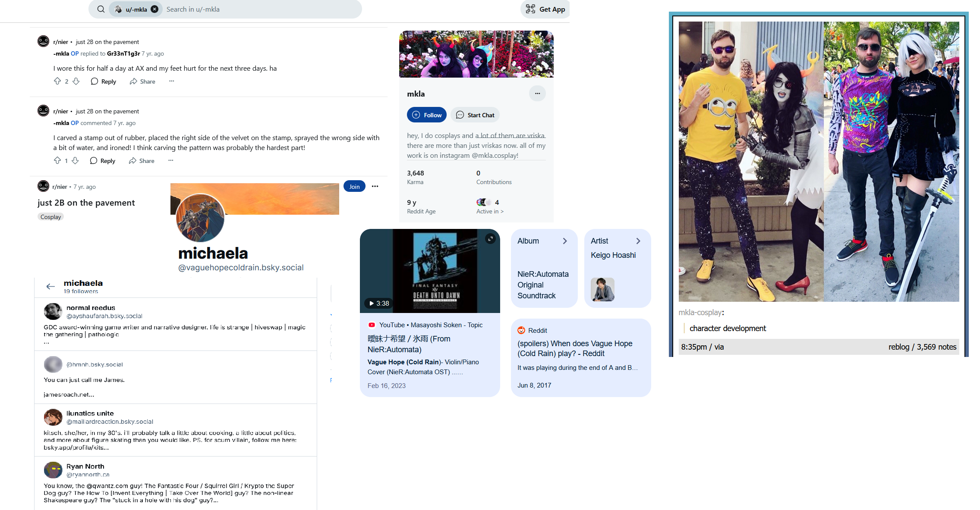980x510 pixels.
Task: Open the mkla-cosplay Tumblr blog link
Action: [x=700, y=313]
